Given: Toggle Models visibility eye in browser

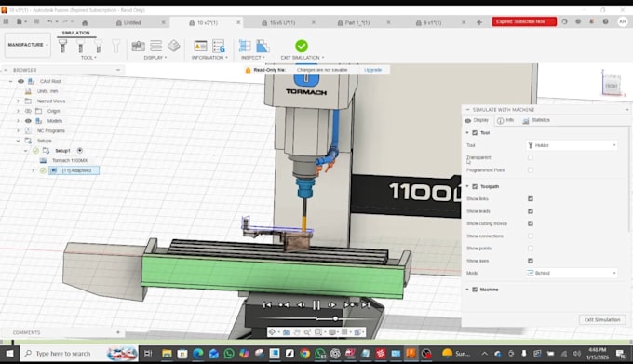Looking at the screenshot, I should [28, 121].
